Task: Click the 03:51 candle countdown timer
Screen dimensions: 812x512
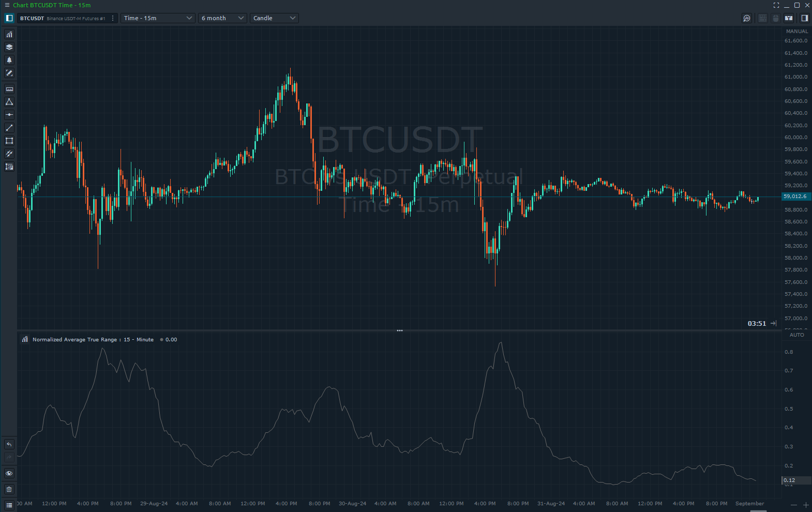Action: tap(757, 324)
